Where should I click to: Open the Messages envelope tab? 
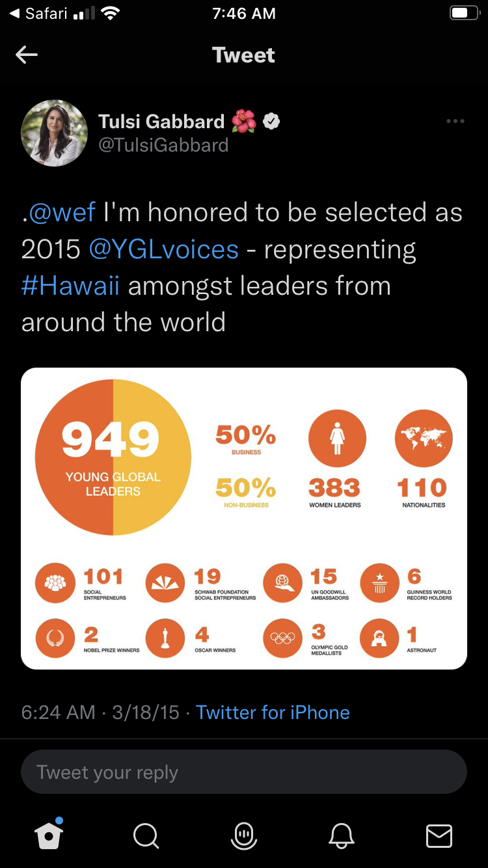pyautogui.click(x=439, y=836)
